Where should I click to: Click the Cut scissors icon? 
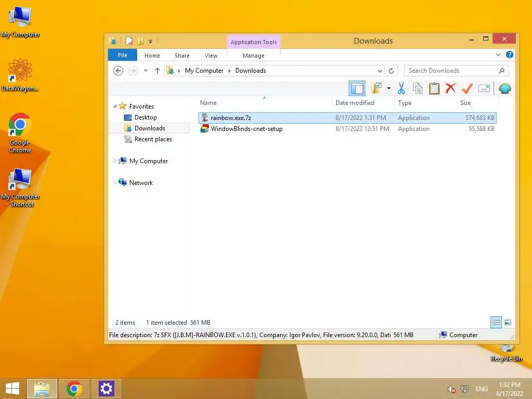click(x=402, y=88)
